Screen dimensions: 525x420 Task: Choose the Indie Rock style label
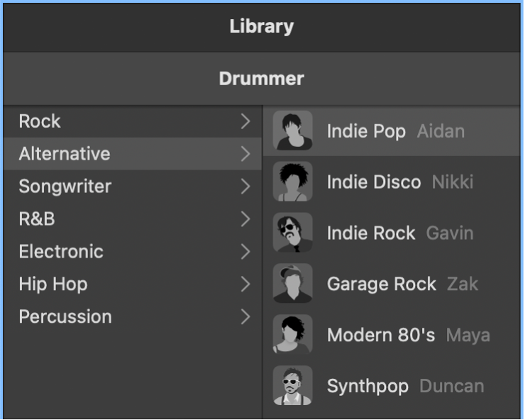(371, 233)
